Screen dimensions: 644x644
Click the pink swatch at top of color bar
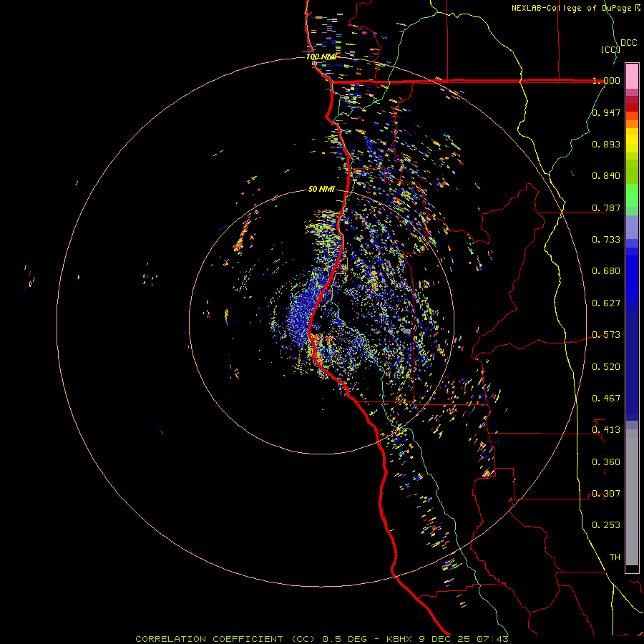click(632, 75)
